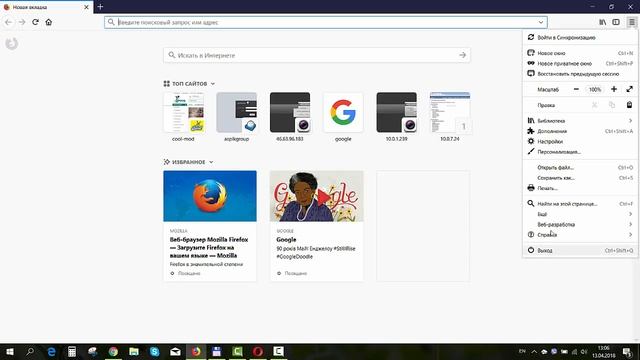Open the Firefox hamburger menu button
Screen dimensions: 640x360
coord(631,22)
